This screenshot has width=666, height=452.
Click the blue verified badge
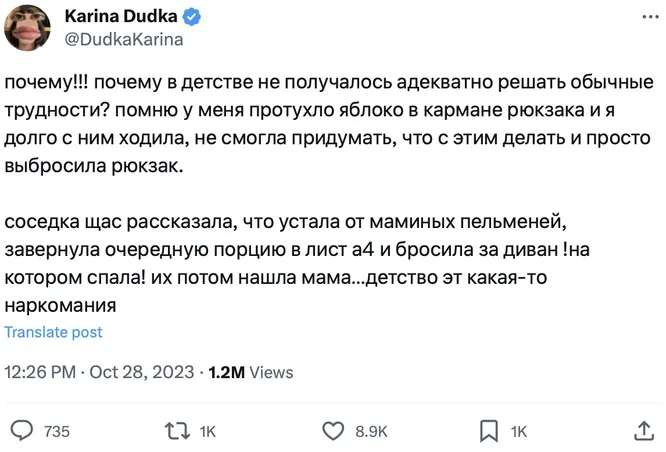(x=192, y=17)
